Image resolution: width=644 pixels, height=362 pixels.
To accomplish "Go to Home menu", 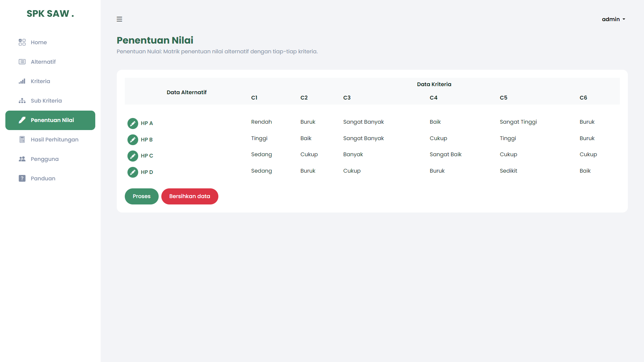I will pyautogui.click(x=50, y=42).
